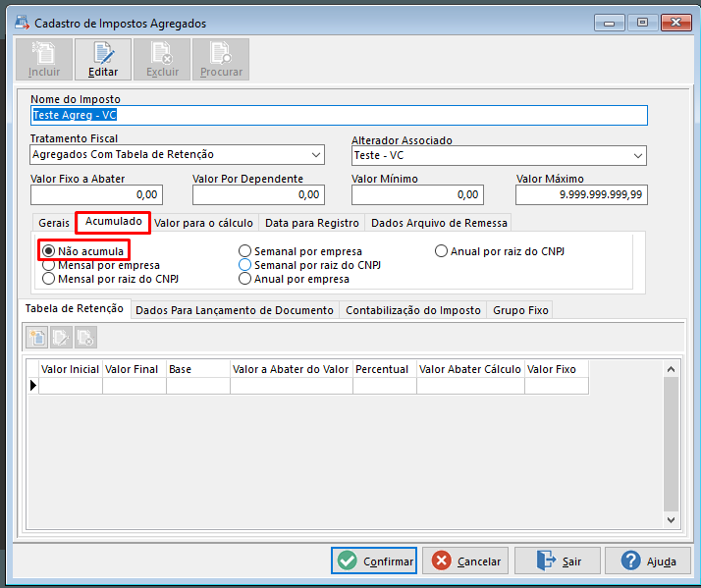Switch to the Gerais tab
Screen dimensions: 701x588
(54, 223)
